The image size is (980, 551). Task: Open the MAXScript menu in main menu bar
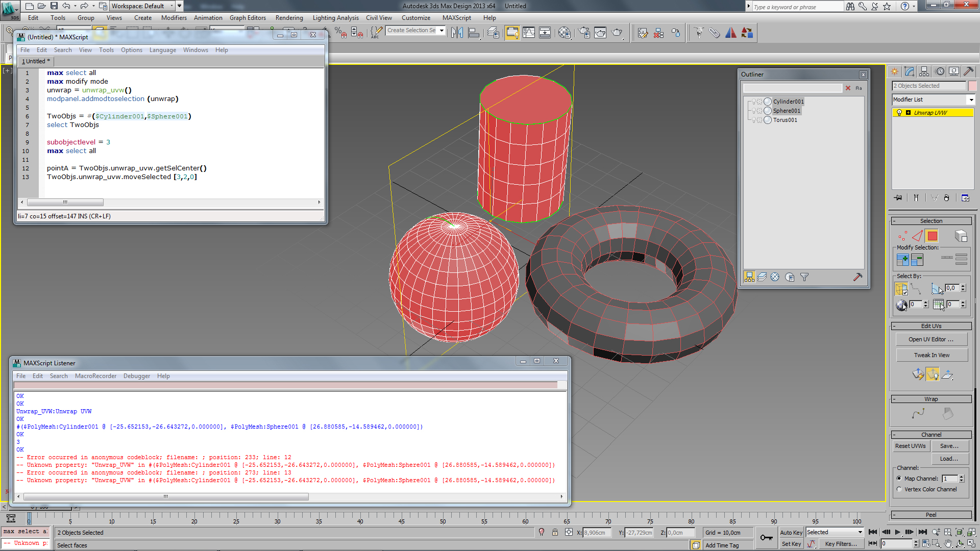[456, 18]
